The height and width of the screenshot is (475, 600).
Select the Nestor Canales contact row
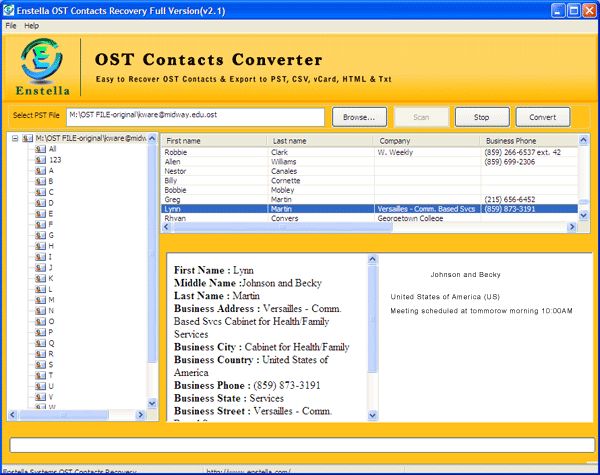point(369,171)
